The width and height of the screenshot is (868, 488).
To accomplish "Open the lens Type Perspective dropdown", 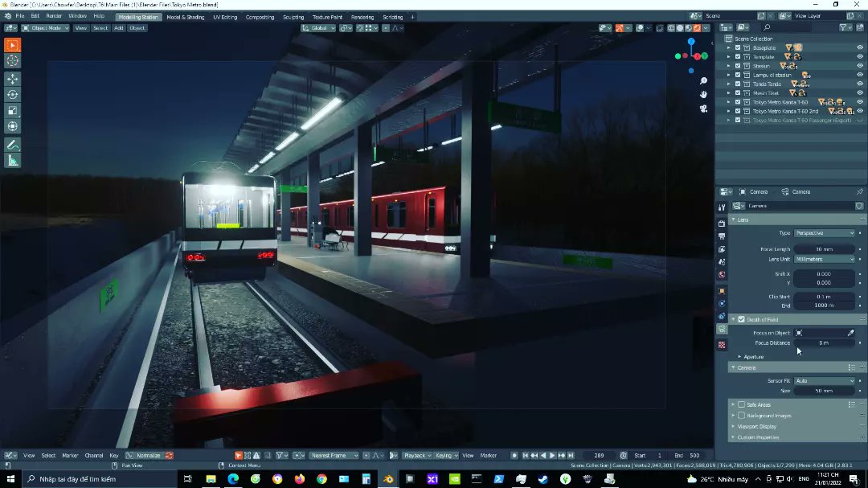I will (825, 233).
